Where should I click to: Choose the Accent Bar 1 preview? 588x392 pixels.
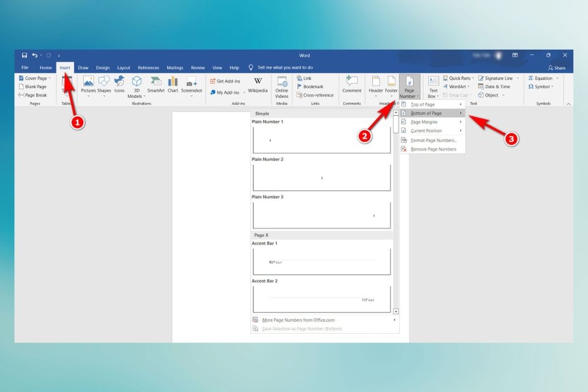(322, 261)
